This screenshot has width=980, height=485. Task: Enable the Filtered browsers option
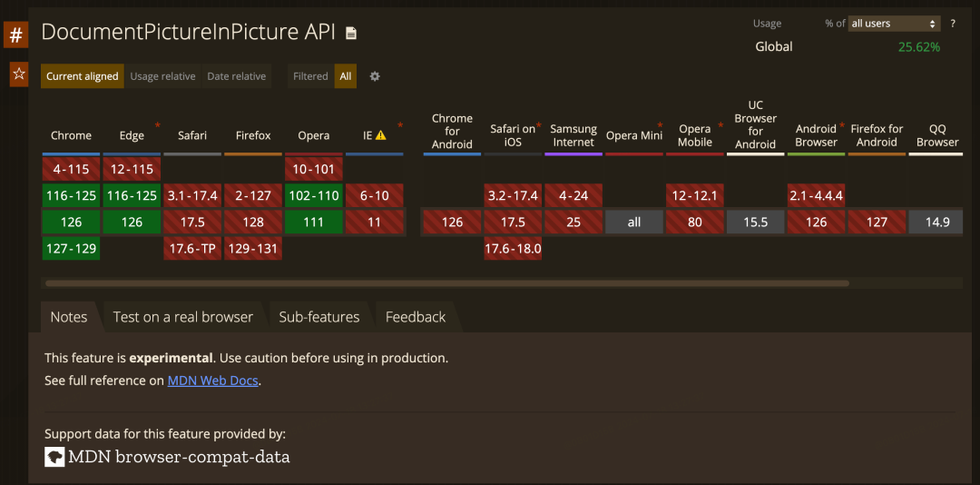pyautogui.click(x=310, y=76)
